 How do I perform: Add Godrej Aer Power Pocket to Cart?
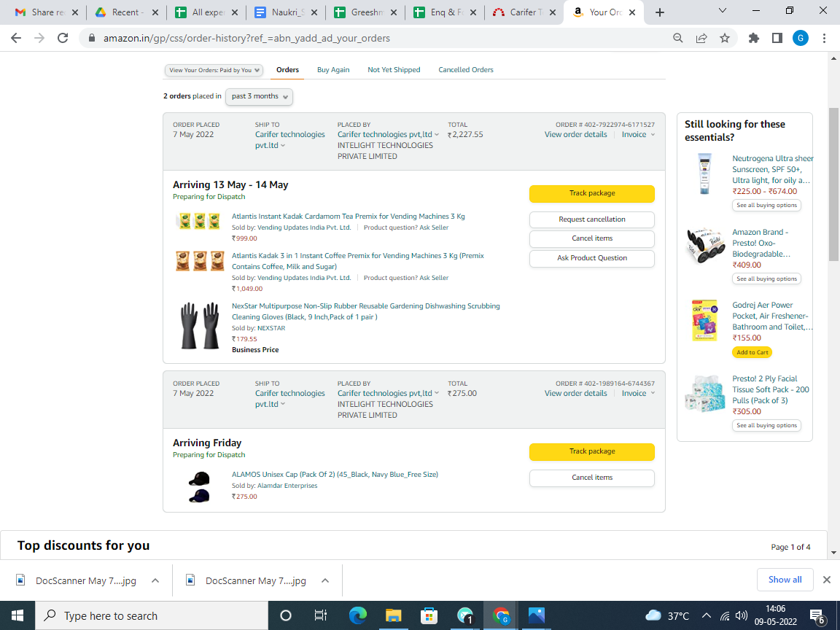click(752, 352)
